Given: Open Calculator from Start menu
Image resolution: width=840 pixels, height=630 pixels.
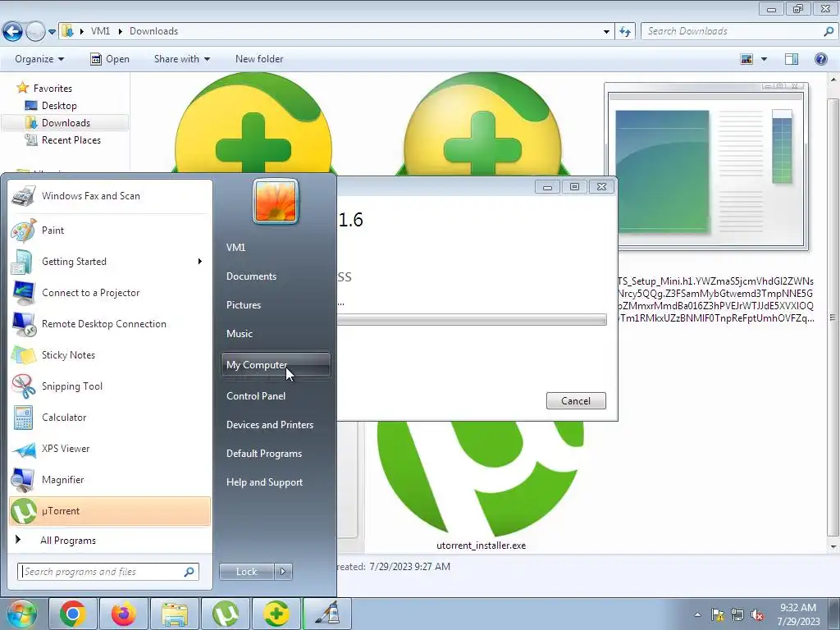Looking at the screenshot, I should (x=110, y=418).
